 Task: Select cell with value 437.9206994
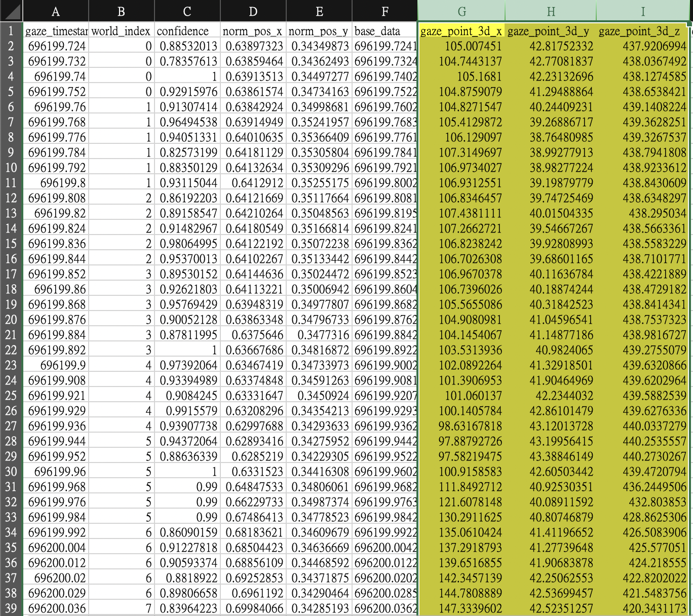[x=642, y=46]
